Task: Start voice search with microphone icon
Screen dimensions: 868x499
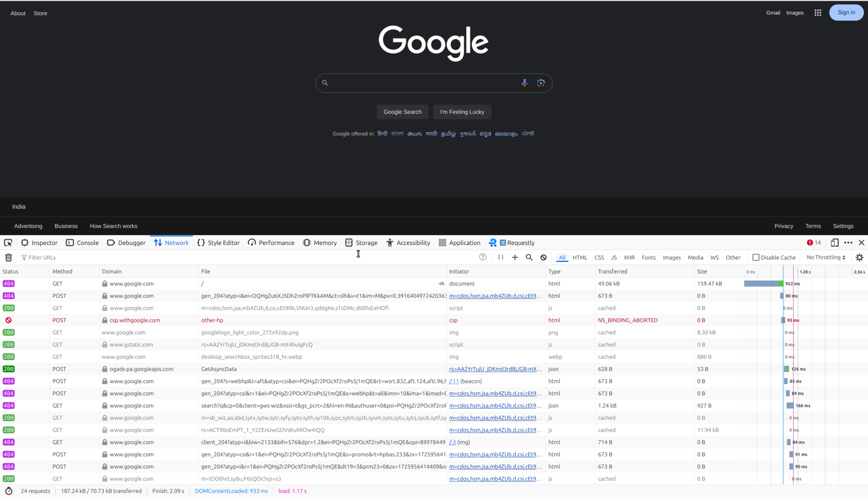Action: pyautogui.click(x=524, y=83)
